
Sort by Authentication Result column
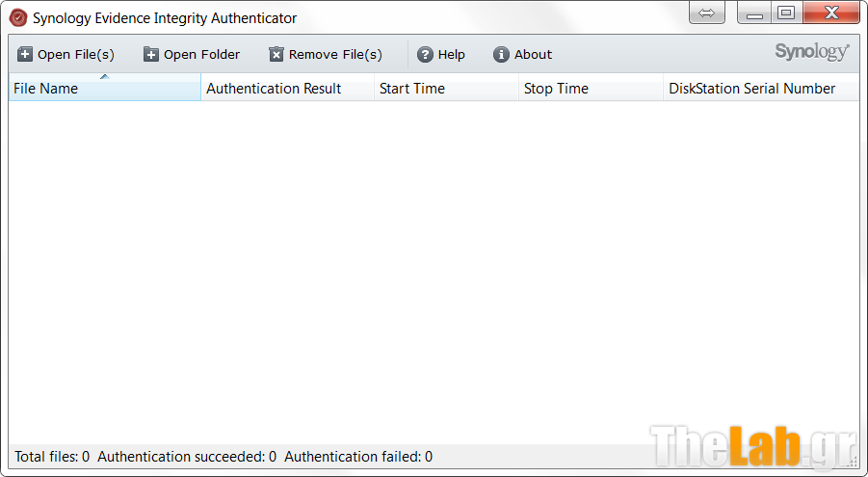(x=287, y=89)
